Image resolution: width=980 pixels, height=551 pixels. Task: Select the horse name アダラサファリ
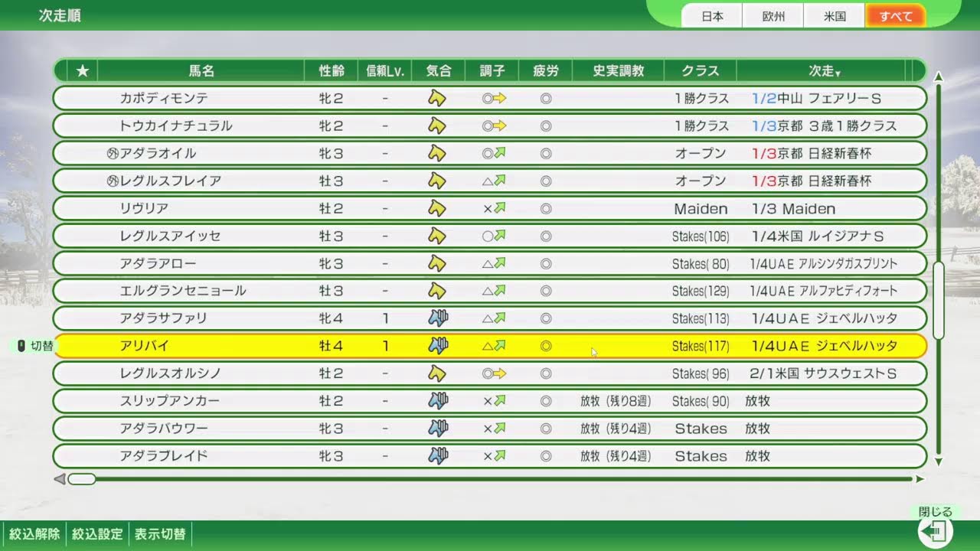164,318
